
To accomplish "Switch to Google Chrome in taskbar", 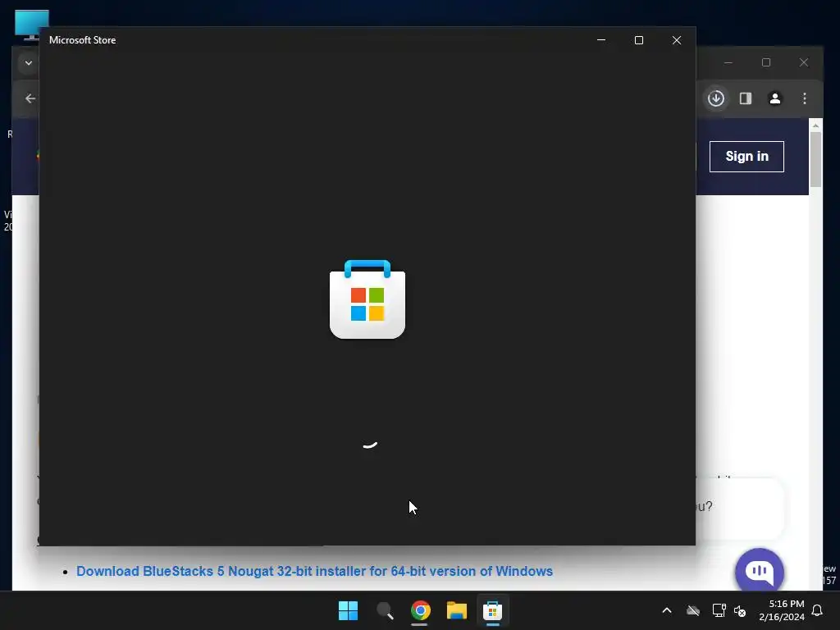I will [x=421, y=610].
